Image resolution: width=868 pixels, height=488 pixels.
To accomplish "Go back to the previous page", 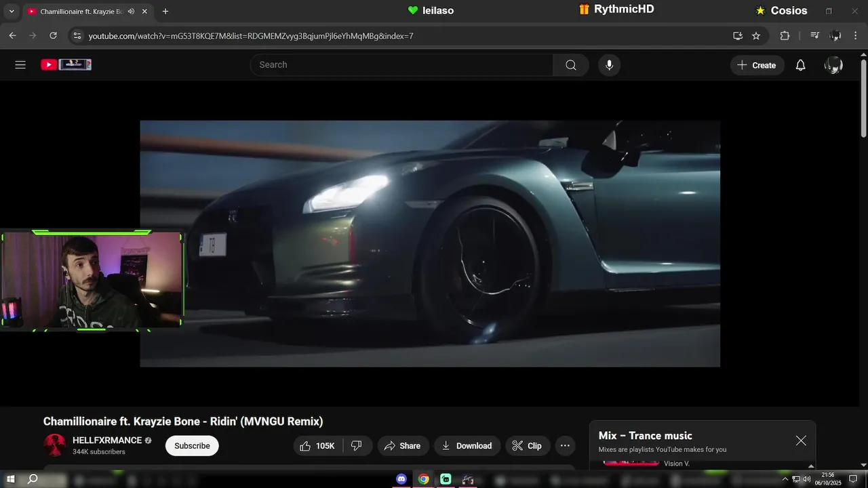I will click(x=12, y=35).
